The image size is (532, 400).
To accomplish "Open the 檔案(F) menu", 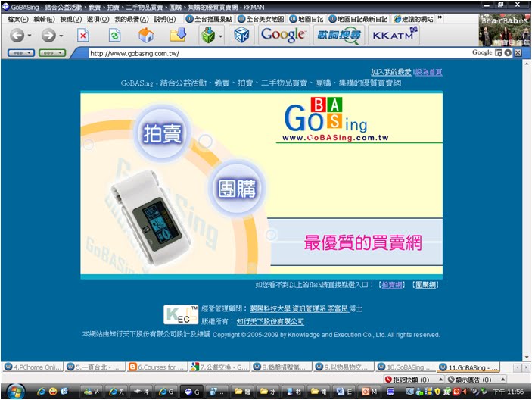I will [x=18, y=19].
